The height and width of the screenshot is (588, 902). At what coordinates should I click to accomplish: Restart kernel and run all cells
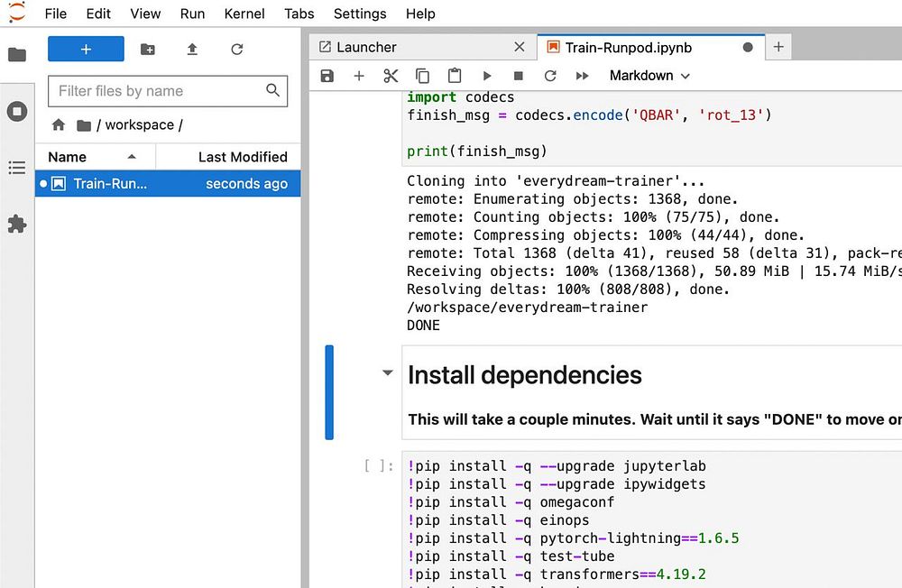coord(582,76)
